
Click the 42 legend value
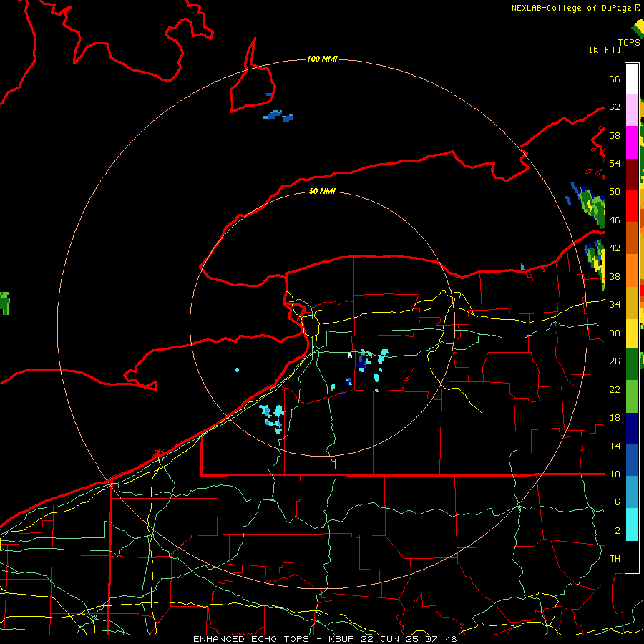615,248
